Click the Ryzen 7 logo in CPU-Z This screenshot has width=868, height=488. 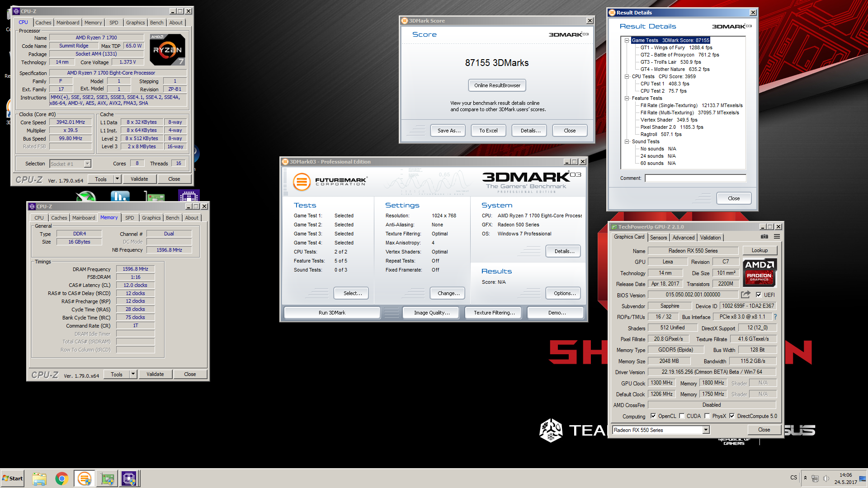pyautogui.click(x=167, y=50)
